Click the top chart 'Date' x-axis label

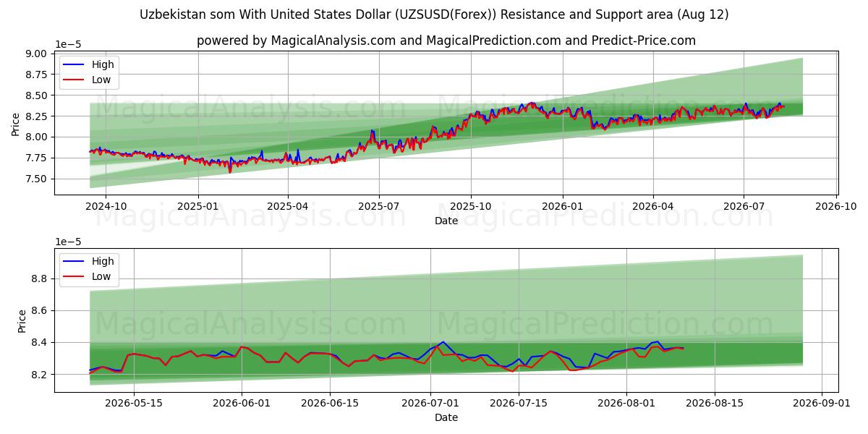pyautogui.click(x=446, y=221)
